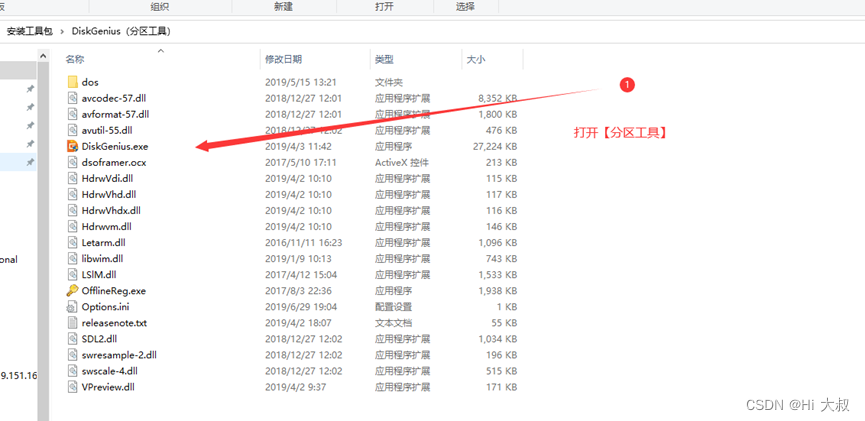Select the OfflineReg.exe file name

pyautogui.click(x=114, y=290)
